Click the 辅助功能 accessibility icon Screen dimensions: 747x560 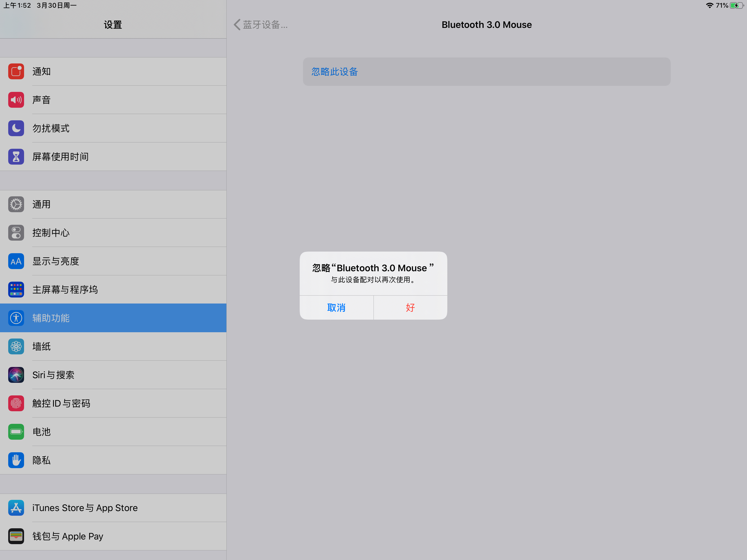(x=16, y=318)
